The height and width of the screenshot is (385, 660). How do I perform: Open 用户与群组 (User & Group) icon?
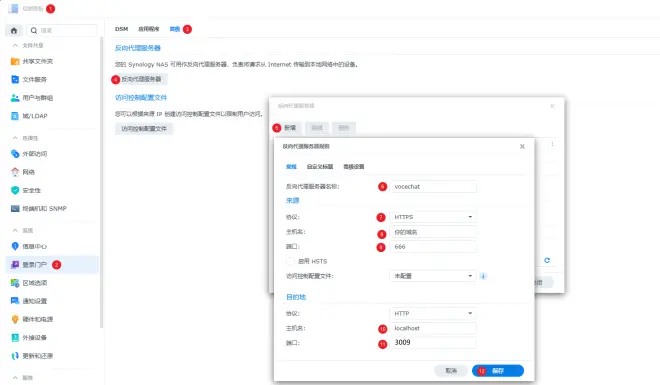pyautogui.click(x=15, y=98)
